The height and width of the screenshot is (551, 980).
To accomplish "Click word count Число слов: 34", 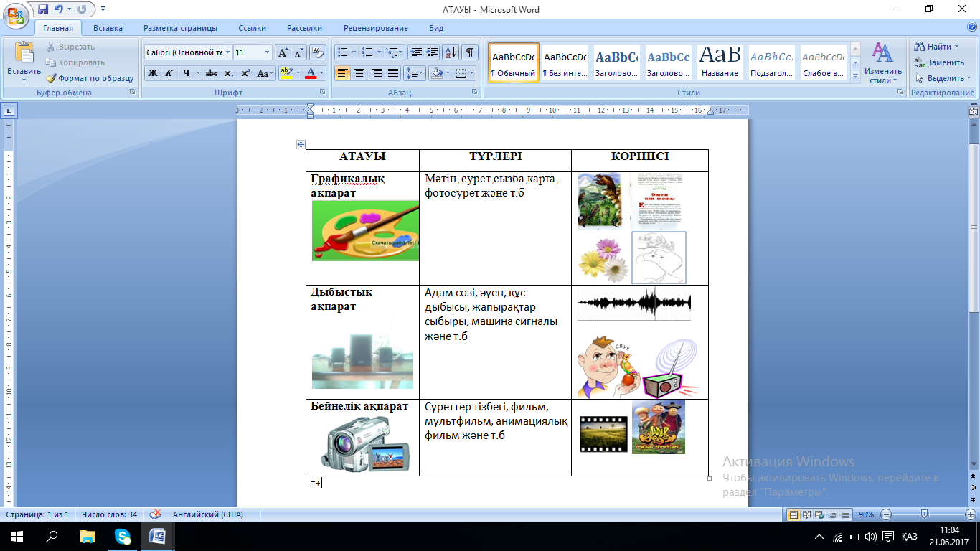I will pyautogui.click(x=109, y=514).
